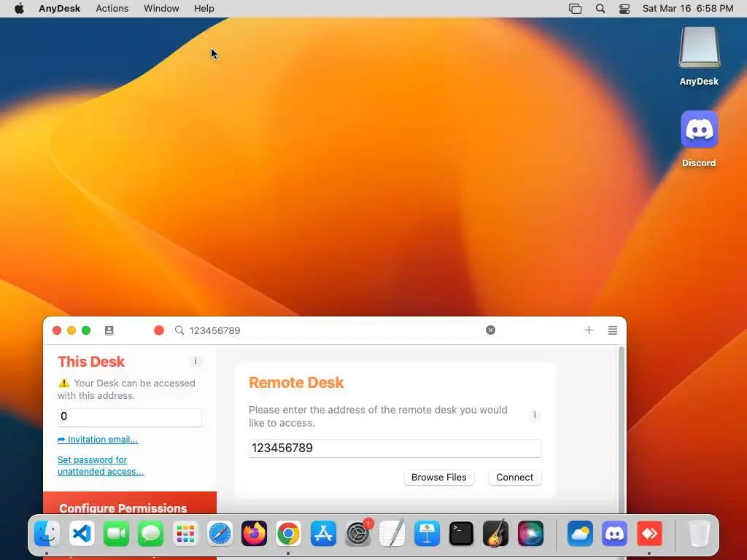Open Visual Studio Code in Dock
The image size is (747, 560).
(x=82, y=533)
